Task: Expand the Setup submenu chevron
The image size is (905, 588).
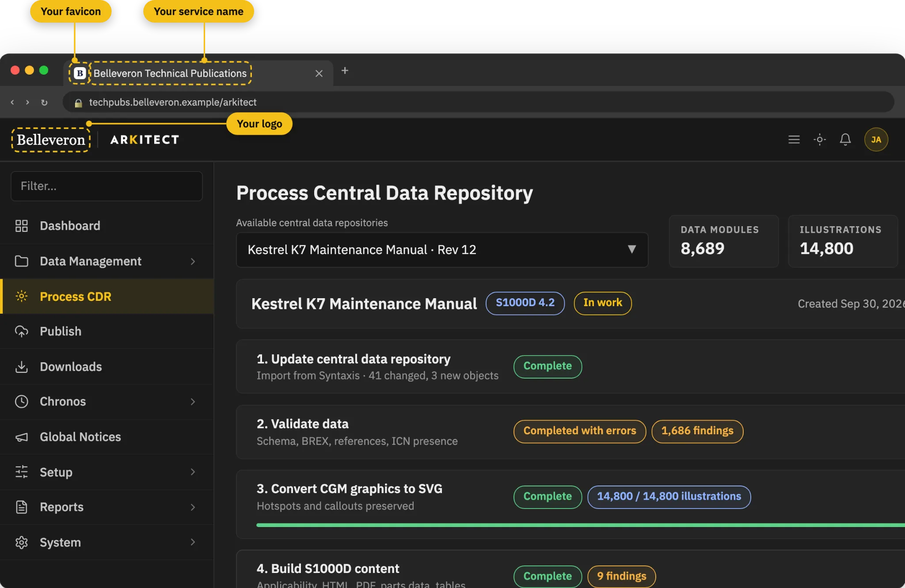Action: tap(193, 472)
